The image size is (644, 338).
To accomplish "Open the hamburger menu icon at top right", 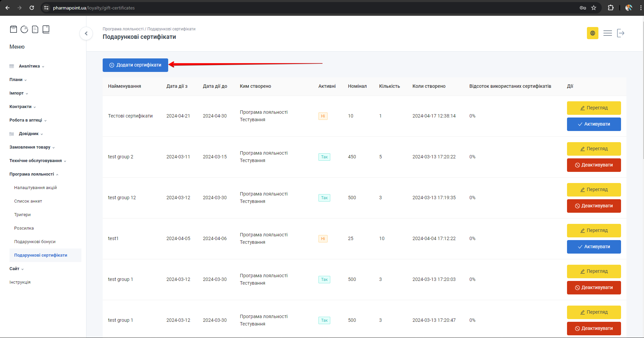I will pos(608,33).
